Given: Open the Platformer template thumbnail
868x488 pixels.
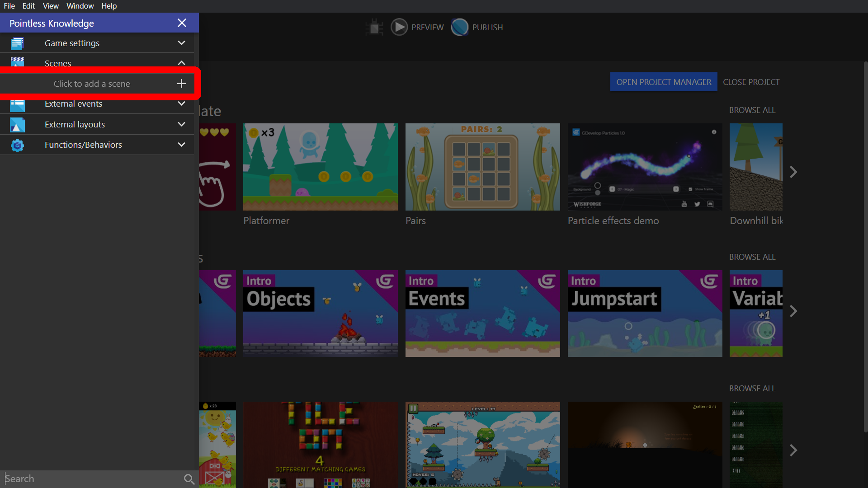Looking at the screenshot, I should click(320, 167).
